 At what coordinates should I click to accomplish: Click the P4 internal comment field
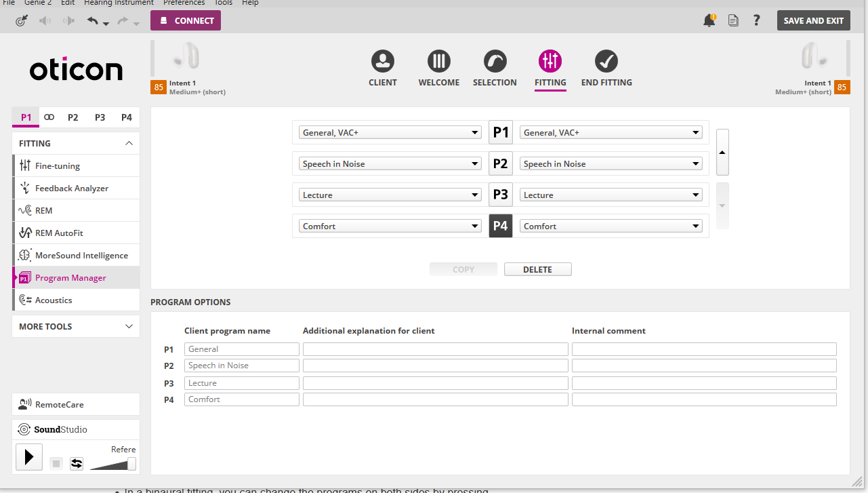pos(704,399)
